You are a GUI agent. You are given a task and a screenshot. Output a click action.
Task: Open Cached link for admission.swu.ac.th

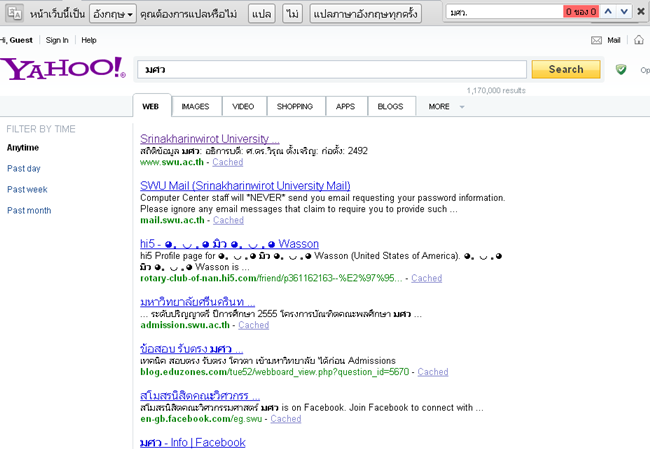point(253,325)
